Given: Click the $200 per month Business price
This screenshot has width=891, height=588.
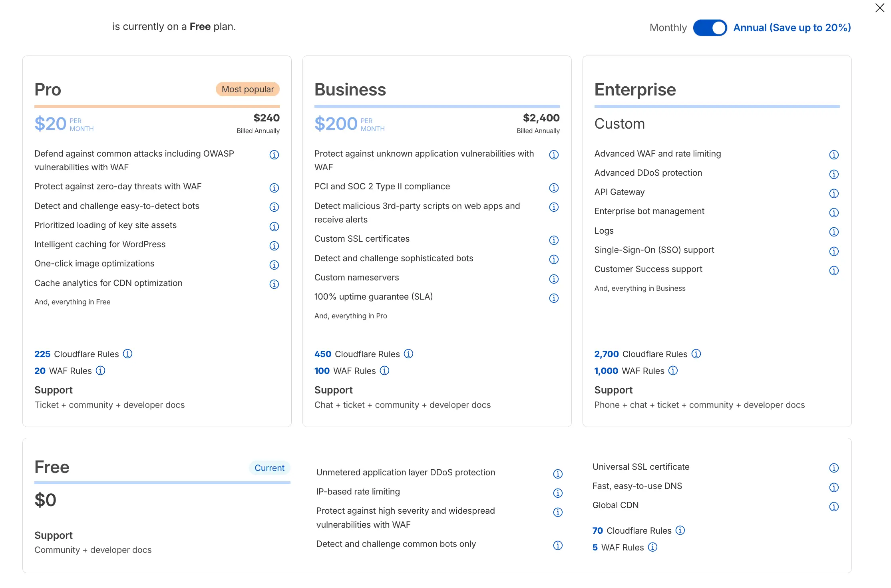Looking at the screenshot, I should (x=350, y=124).
